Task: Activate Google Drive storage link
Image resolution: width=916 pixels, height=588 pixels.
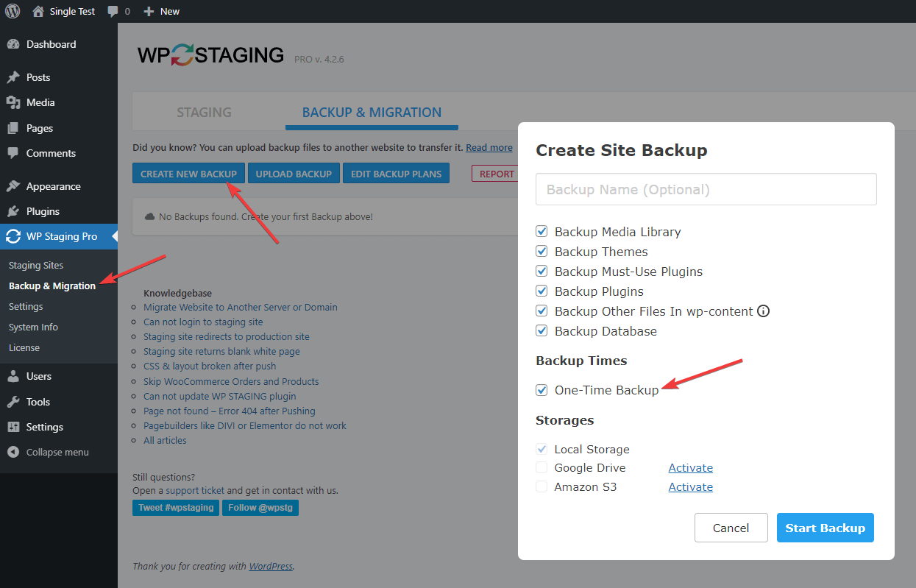Action: pyautogui.click(x=690, y=468)
